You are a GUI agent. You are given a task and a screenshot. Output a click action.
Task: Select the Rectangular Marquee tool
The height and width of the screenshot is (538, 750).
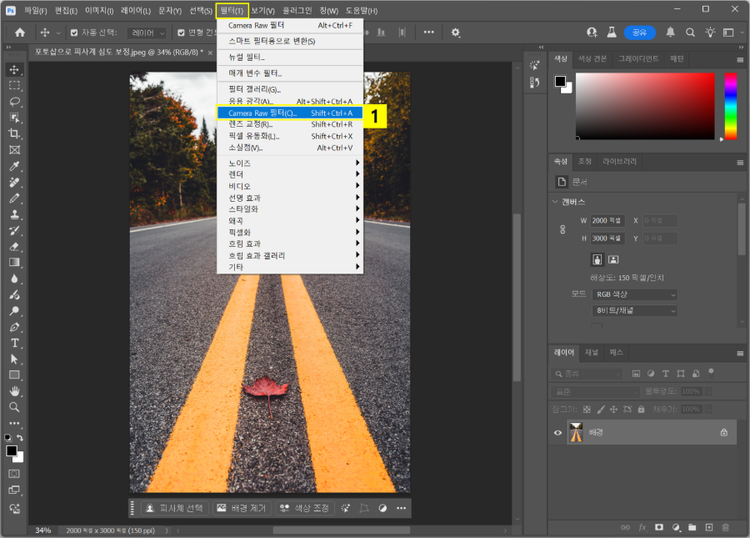coord(14,86)
